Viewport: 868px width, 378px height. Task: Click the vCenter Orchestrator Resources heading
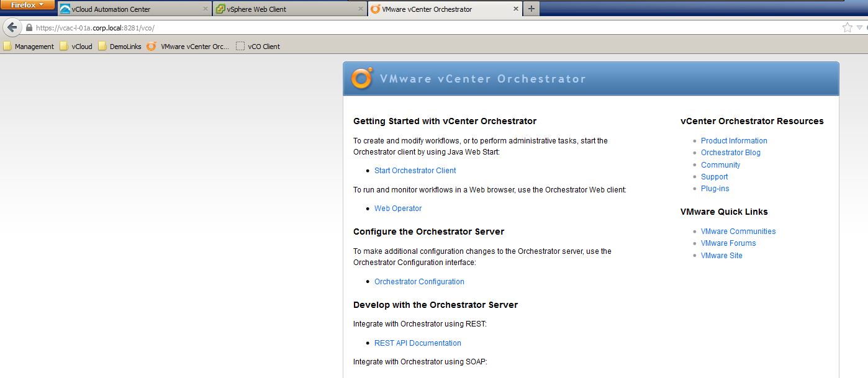tap(752, 121)
